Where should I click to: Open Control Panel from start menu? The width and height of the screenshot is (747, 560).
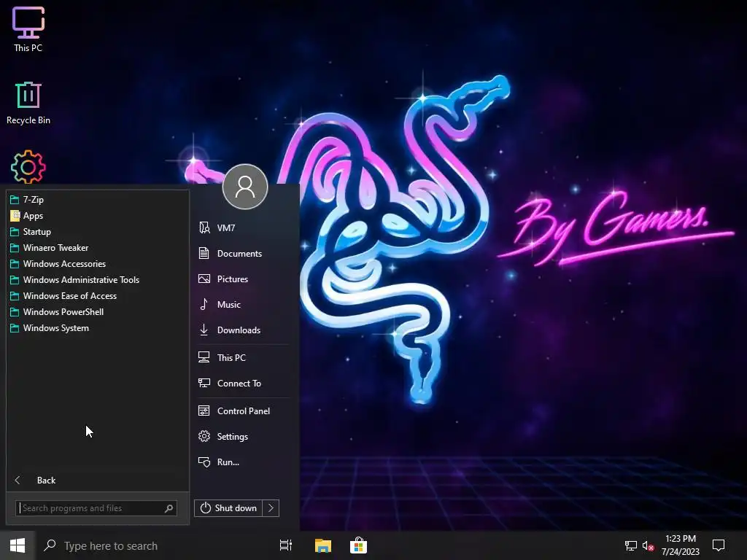(x=242, y=411)
